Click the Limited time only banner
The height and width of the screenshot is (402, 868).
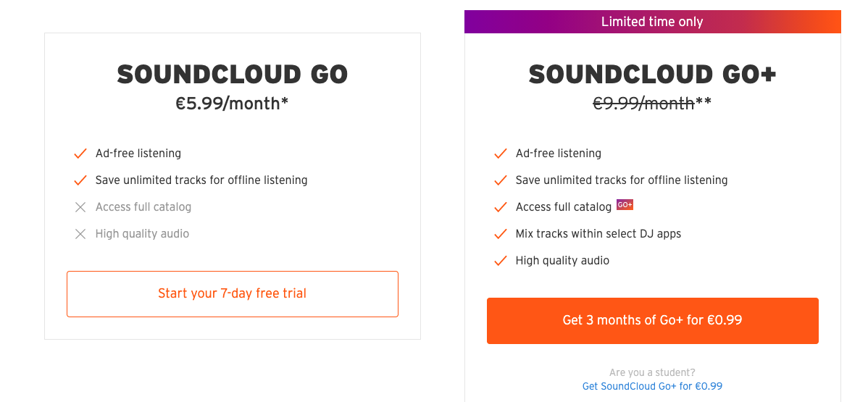(x=653, y=22)
